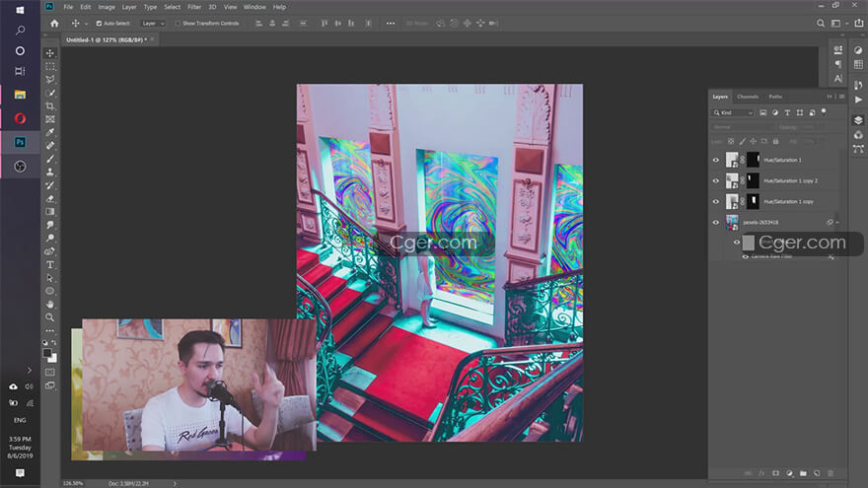Select the Eraser tool
The image size is (868, 488).
tap(50, 198)
